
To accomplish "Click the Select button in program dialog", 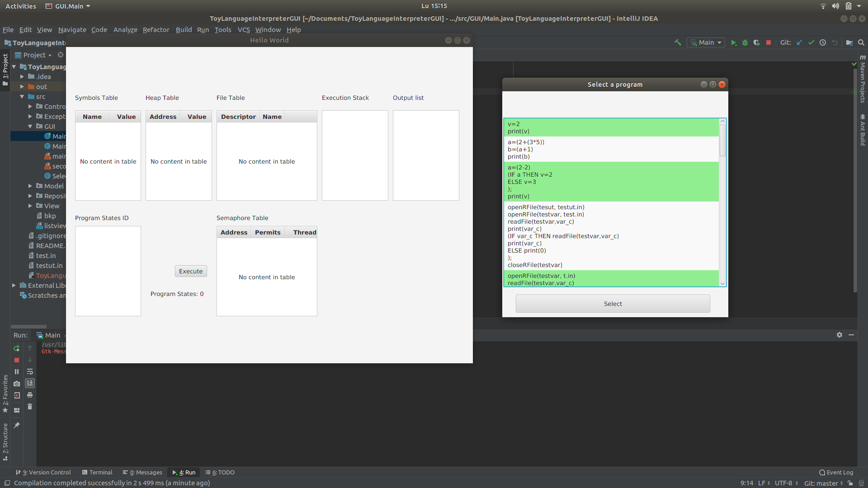I will point(613,304).
